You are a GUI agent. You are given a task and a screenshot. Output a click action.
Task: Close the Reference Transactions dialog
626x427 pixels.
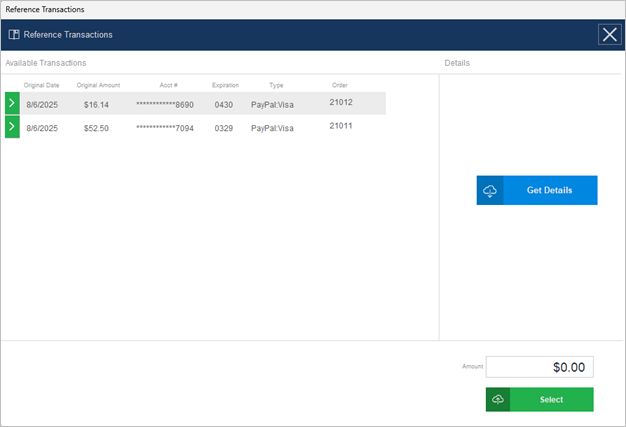(610, 35)
